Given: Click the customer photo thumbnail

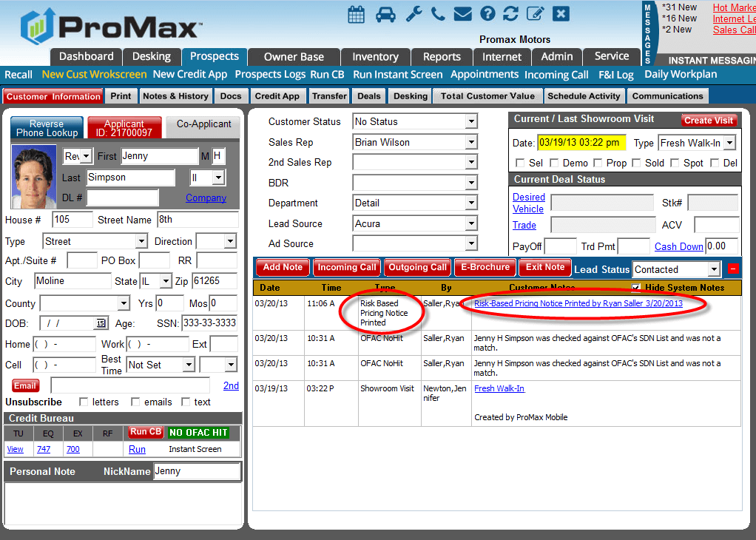Looking at the screenshot, I should [x=33, y=177].
